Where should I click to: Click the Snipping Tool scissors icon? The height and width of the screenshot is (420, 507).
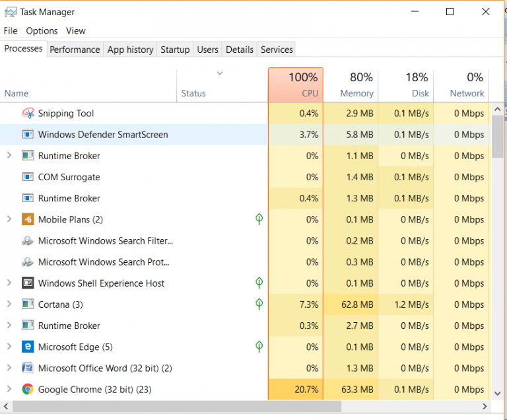pos(28,114)
